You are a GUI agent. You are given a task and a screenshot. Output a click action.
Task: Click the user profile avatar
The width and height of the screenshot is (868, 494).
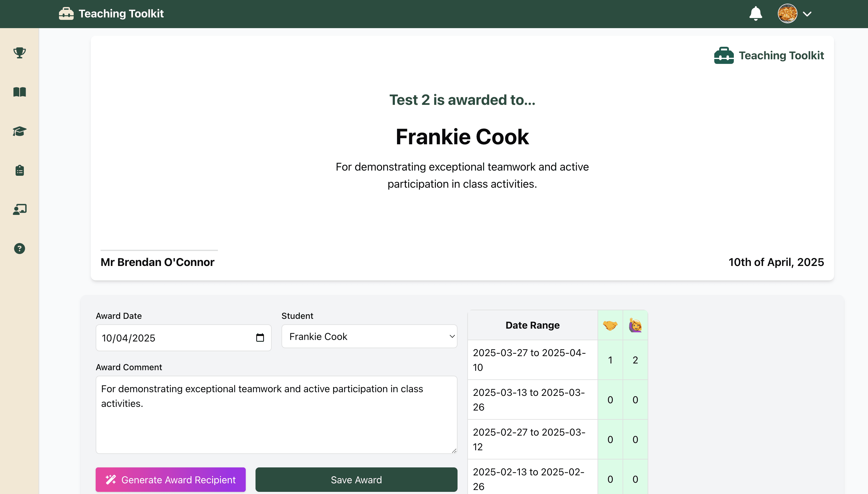(787, 13)
